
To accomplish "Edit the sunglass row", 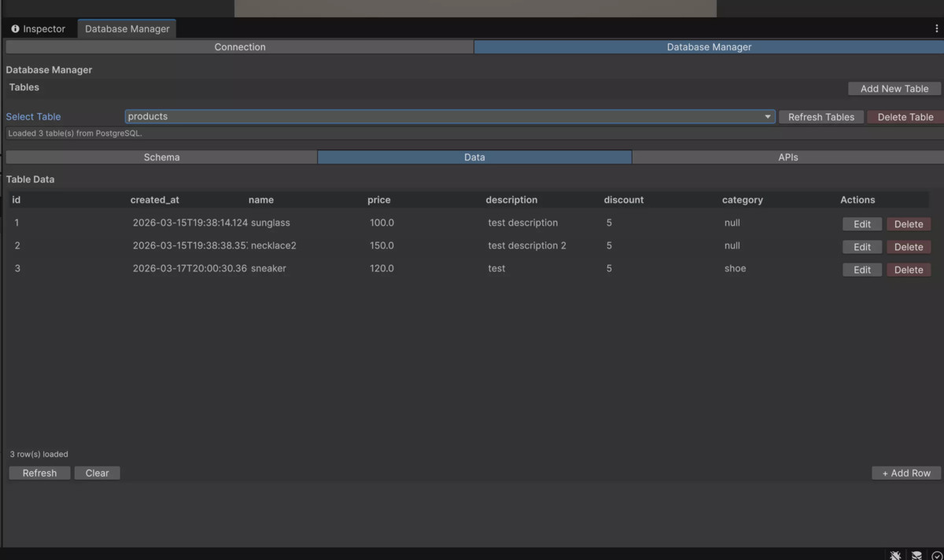I will (x=862, y=224).
